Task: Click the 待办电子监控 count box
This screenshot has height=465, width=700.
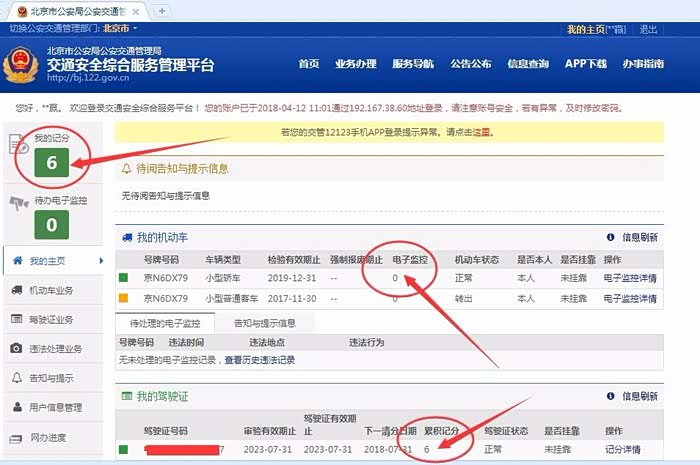Action: (x=51, y=225)
